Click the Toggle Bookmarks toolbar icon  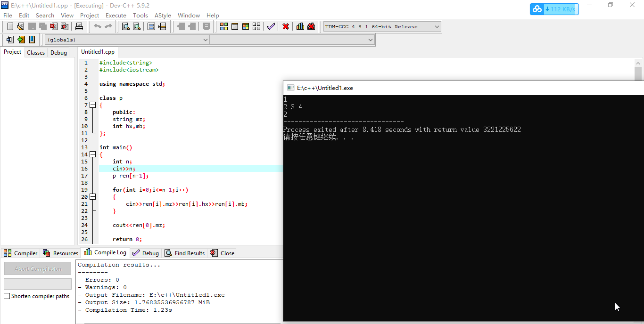[21, 40]
